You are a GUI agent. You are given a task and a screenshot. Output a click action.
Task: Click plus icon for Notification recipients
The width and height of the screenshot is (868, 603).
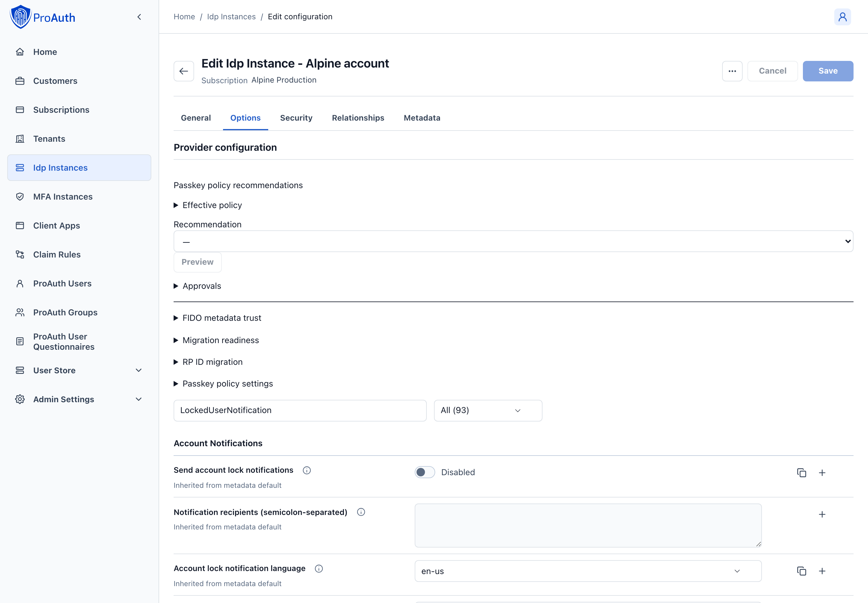click(x=822, y=515)
